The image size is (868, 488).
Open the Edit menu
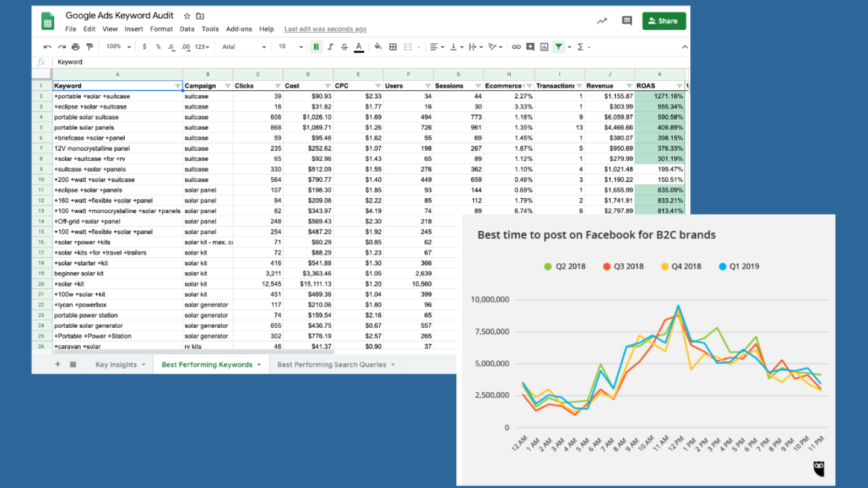tap(89, 29)
